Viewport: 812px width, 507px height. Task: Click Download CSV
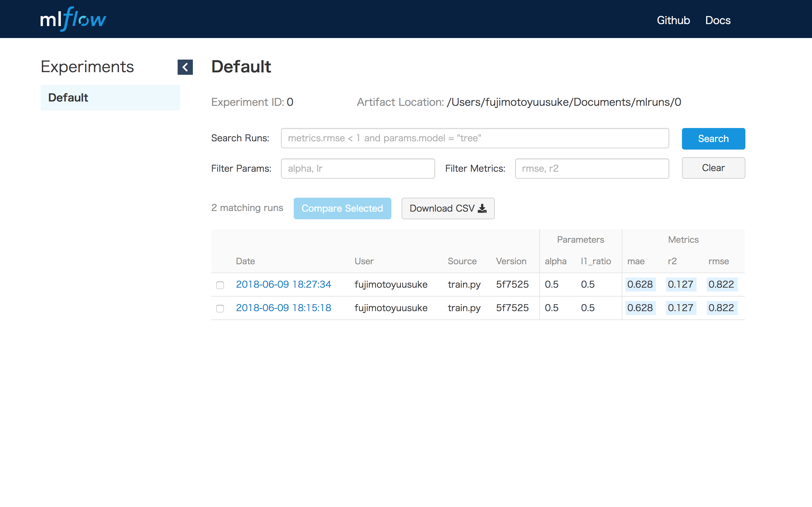point(448,208)
